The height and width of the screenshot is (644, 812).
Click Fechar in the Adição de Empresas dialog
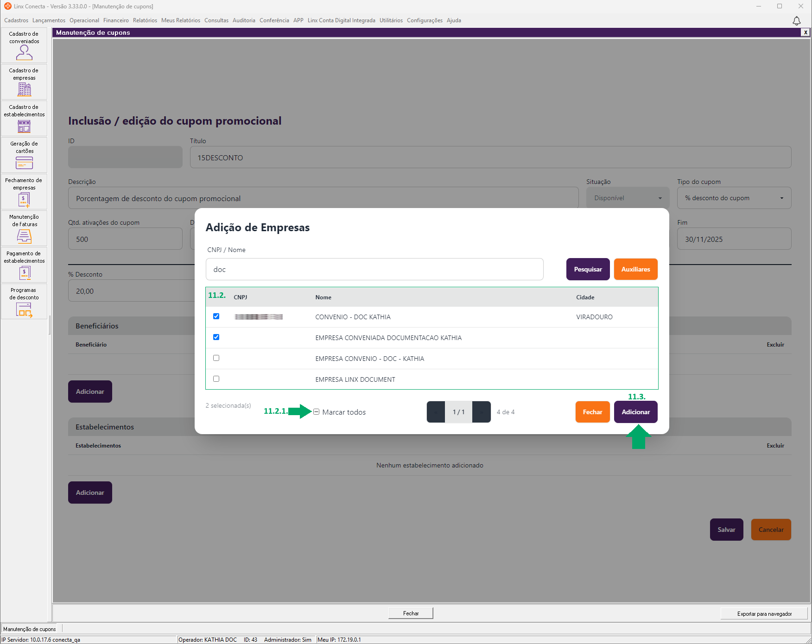pyautogui.click(x=593, y=412)
